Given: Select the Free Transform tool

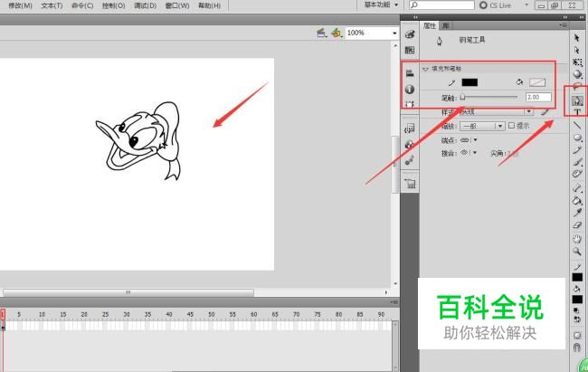Looking at the screenshot, I should 577,62.
